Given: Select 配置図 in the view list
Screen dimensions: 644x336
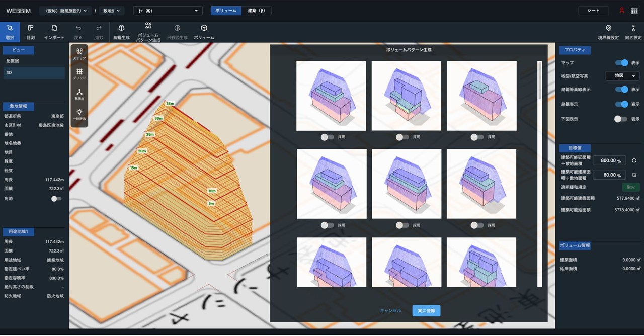Looking at the screenshot, I should tap(13, 61).
